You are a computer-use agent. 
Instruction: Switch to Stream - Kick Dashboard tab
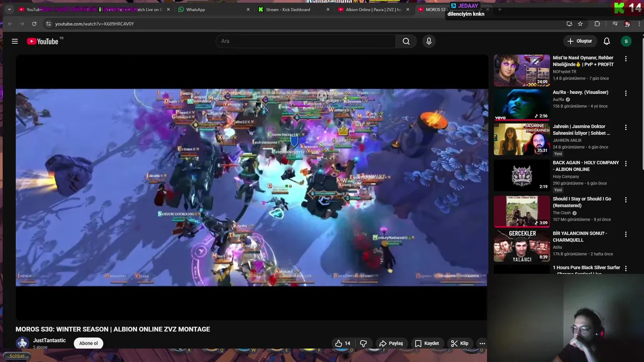coord(293,10)
